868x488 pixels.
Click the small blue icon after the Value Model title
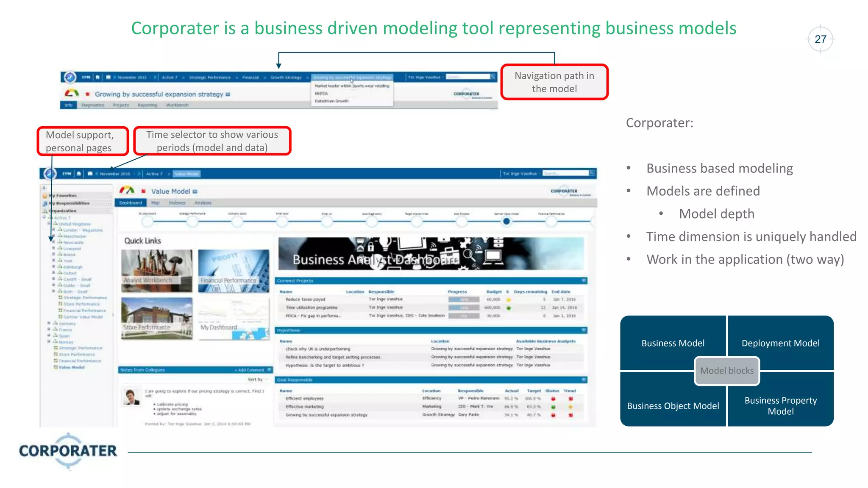195,191
